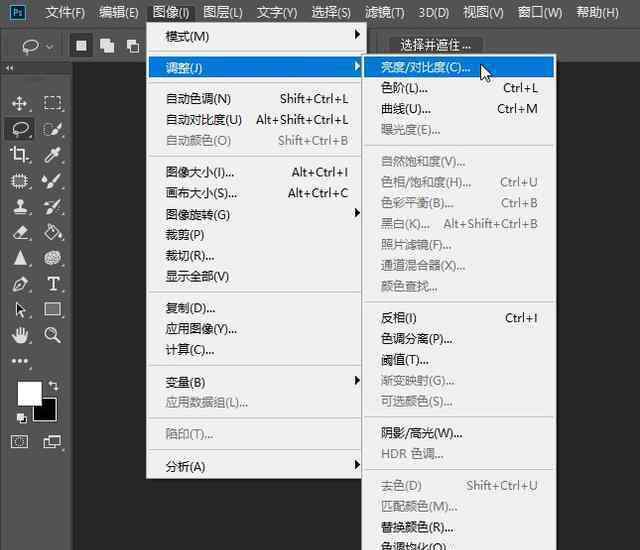Select the Rectangle shape tool
This screenshot has width=640, height=550.
[53, 309]
